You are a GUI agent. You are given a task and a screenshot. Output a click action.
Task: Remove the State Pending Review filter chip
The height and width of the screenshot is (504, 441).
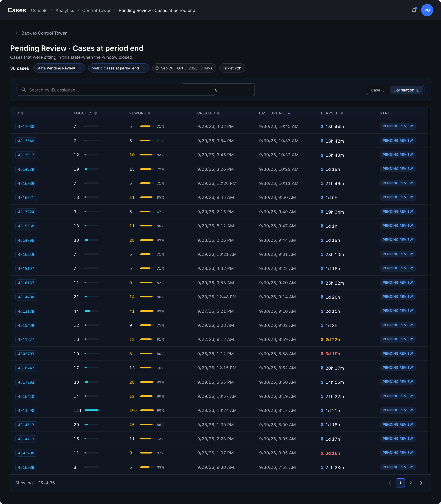pos(80,68)
